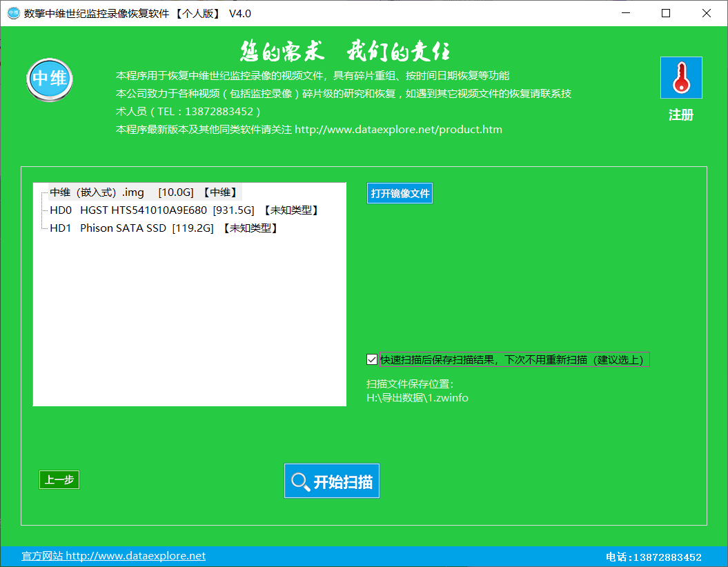
Task: Open the 官方网站 dataexplore.net link
Action: [x=113, y=556]
